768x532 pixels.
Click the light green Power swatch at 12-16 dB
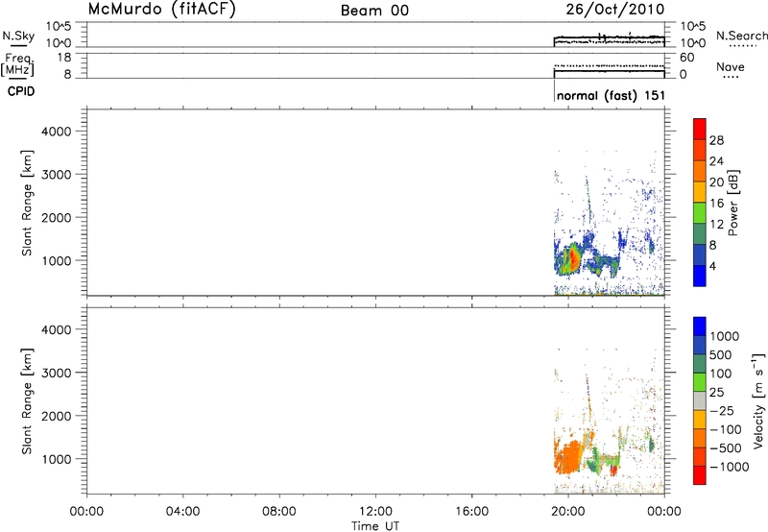700,212
